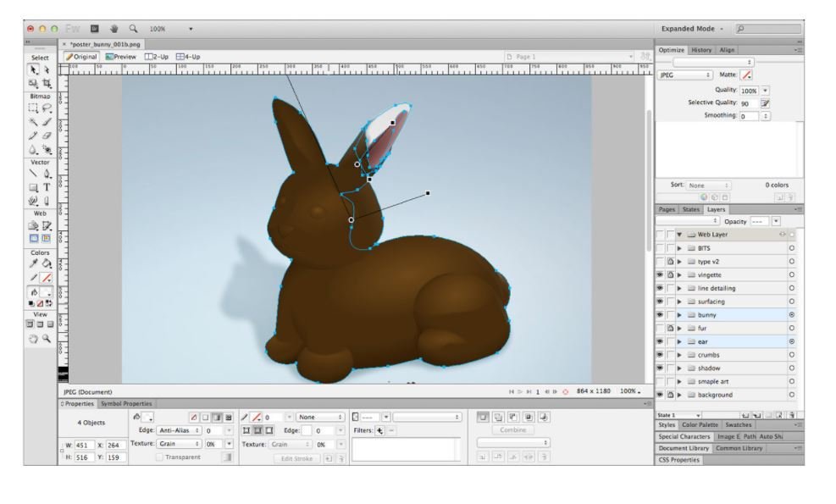This screenshot has width=836, height=504.
Task: Switch to Preview view tab
Action: point(121,57)
